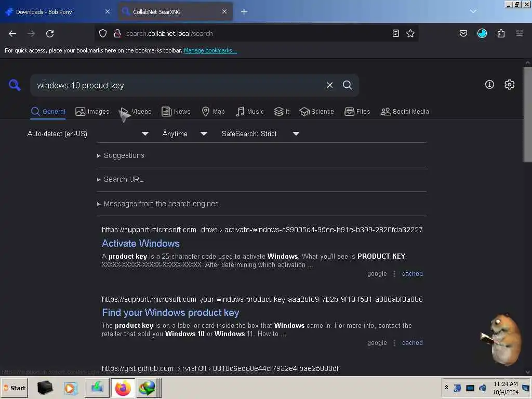Open the media player taskbar icon

[x=71, y=388]
